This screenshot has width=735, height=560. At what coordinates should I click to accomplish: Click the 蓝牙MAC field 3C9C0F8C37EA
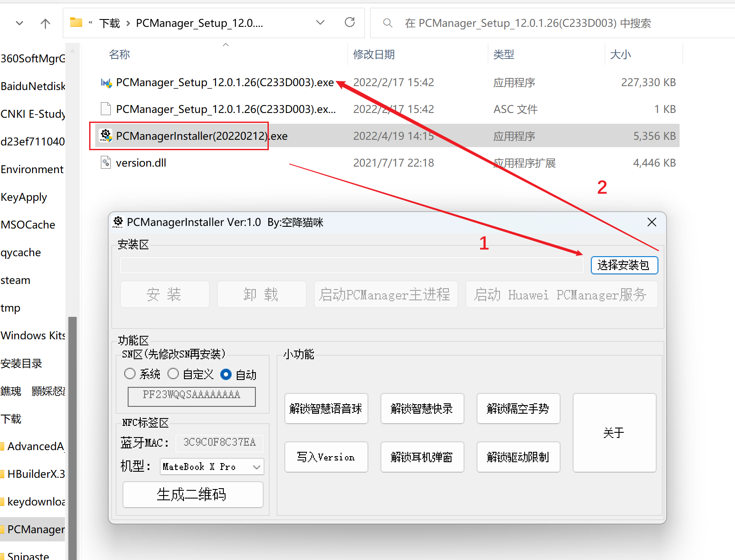click(219, 443)
